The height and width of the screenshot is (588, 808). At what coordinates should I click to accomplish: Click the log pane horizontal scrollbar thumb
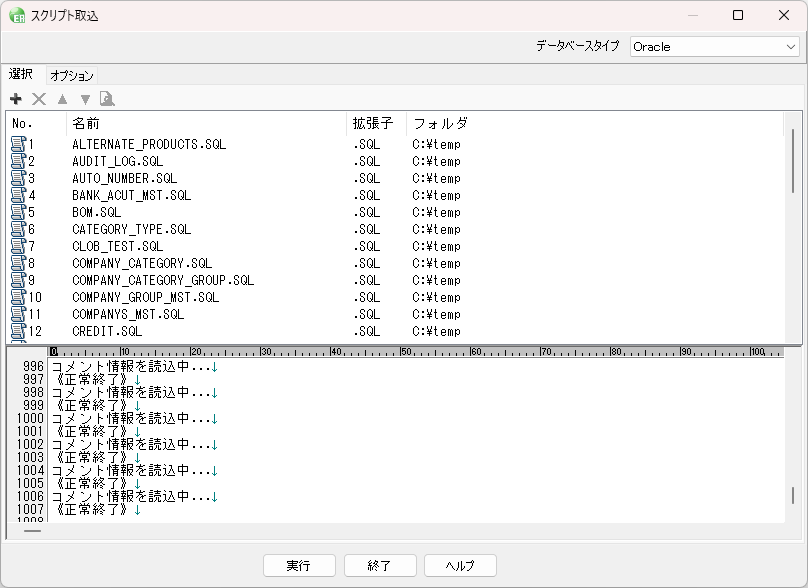point(32,531)
